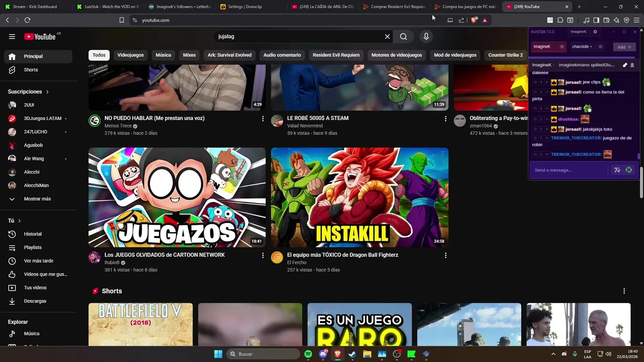Expand Mostrar más subscriptions
This screenshot has height=362, width=644.
point(39,199)
